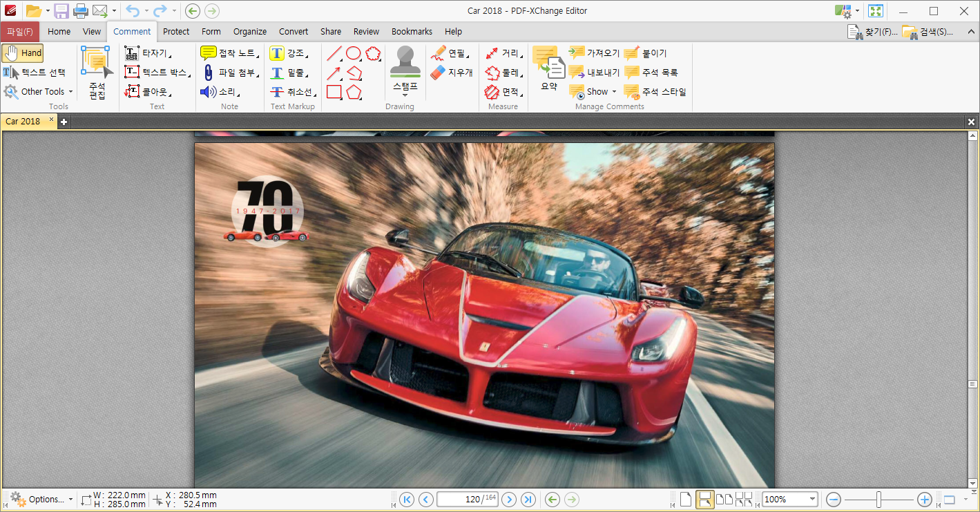Enable continuous page layout
This screenshot has height=512, width=980.
[704, 500]
